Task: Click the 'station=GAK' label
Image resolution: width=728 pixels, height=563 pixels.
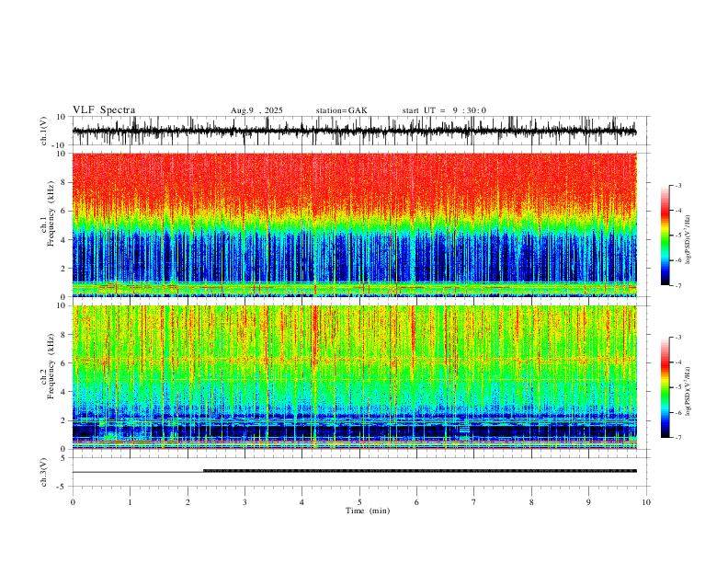Action: tap(341, 110)
